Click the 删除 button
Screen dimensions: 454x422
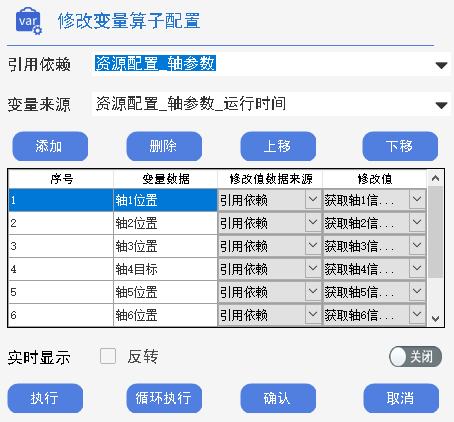(x=164, y=146)
